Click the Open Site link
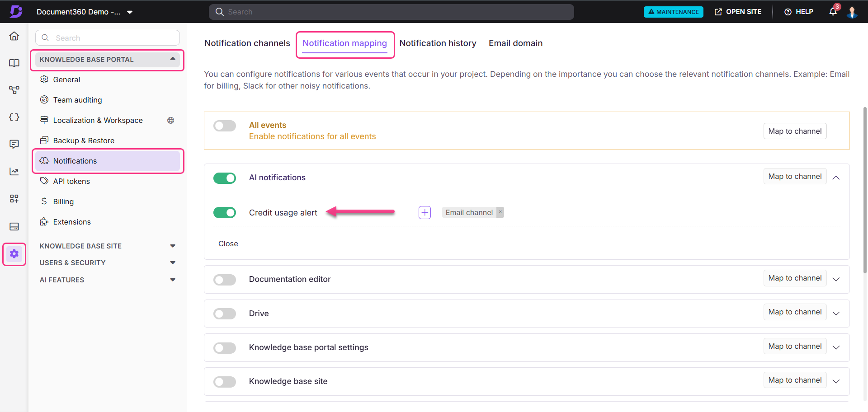 (738, 12)
